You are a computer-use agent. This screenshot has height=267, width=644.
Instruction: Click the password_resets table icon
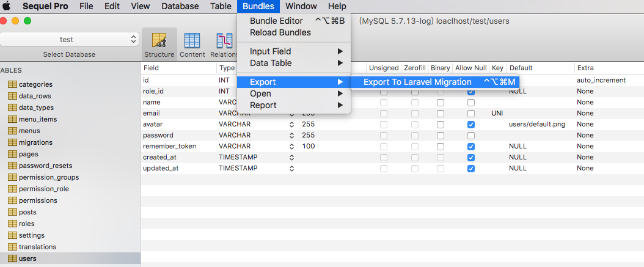click(x=13, y=166)
